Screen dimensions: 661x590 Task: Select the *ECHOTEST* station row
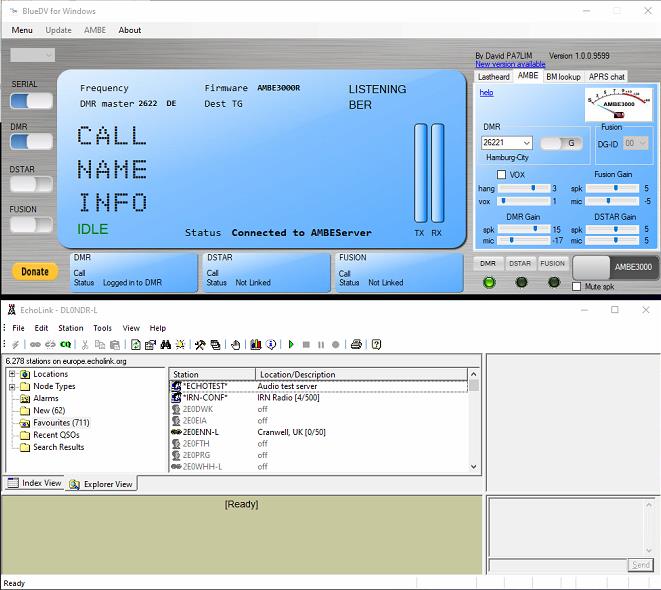318,386
